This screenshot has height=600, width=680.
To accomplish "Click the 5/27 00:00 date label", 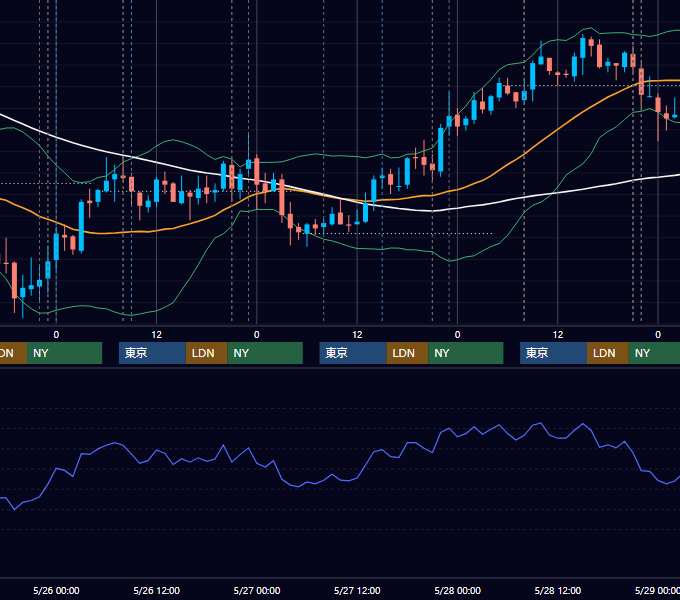I will point(257,590).
